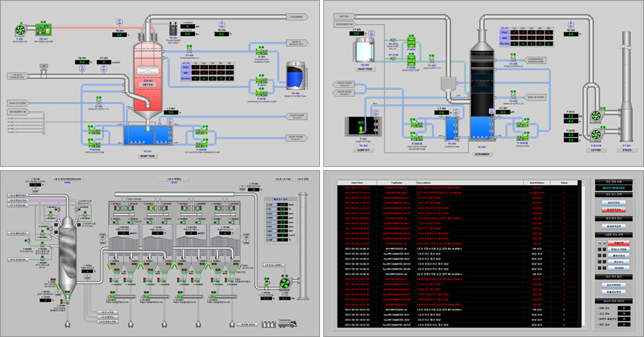Click the P-206 sump pit pump icon
The height and width of the screenshot is (337, 644).
coord(362,127)
